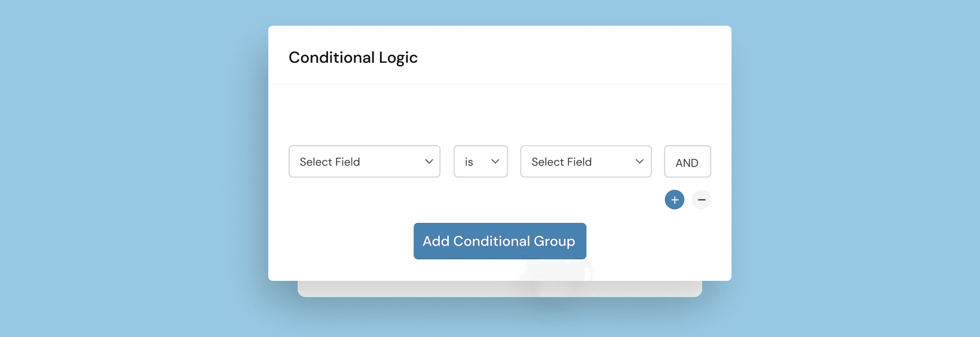Toggle the AND logic operator
Viewport: 980px width, 337px height.
coord(687,162)
